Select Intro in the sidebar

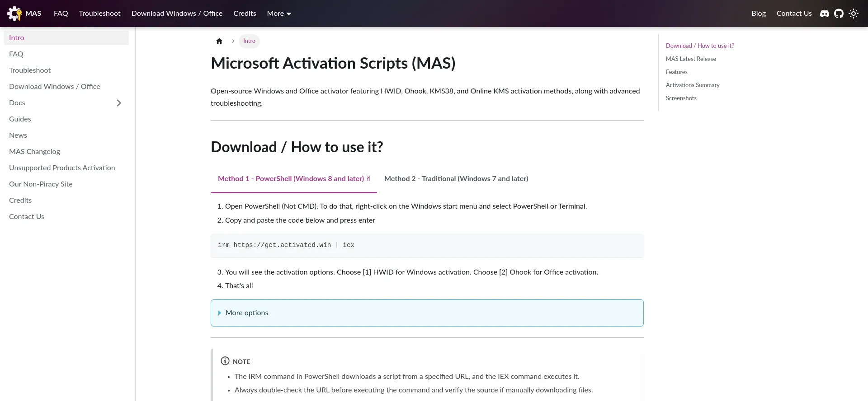66,38
